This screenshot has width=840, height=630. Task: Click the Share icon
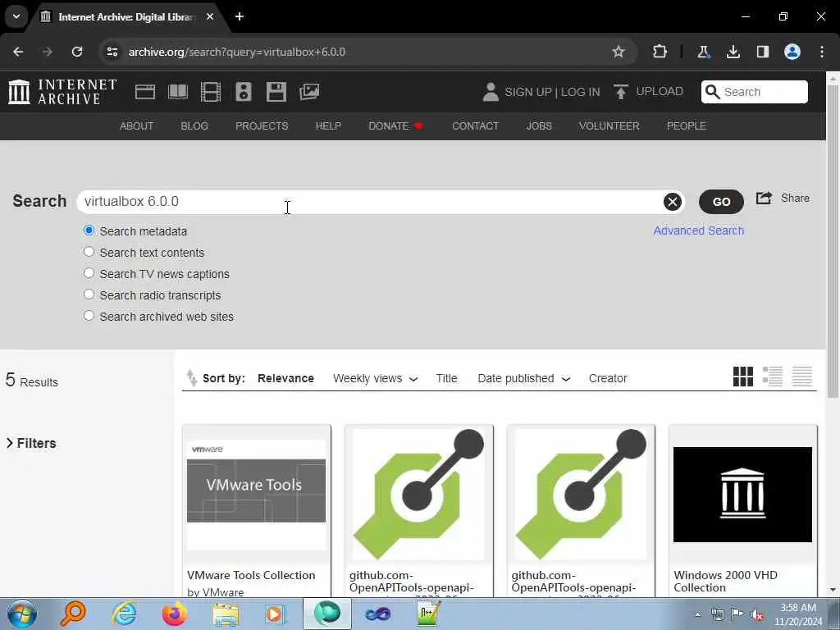764,198
